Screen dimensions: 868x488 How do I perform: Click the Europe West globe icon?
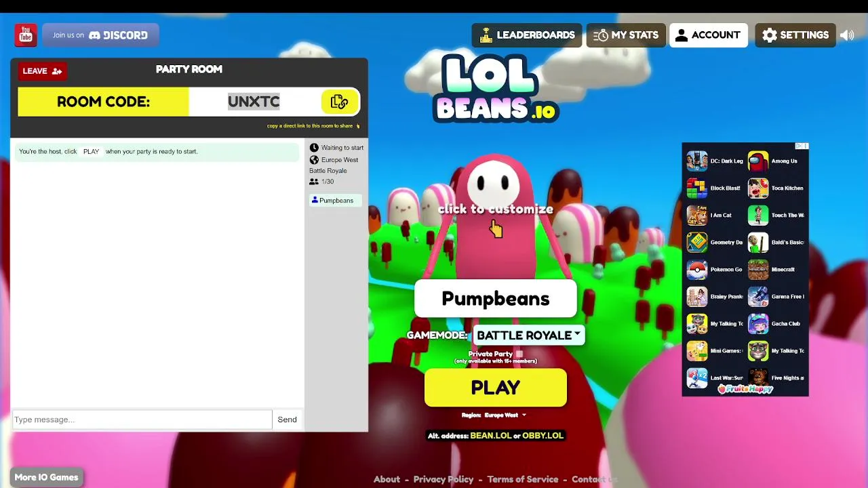314,160
